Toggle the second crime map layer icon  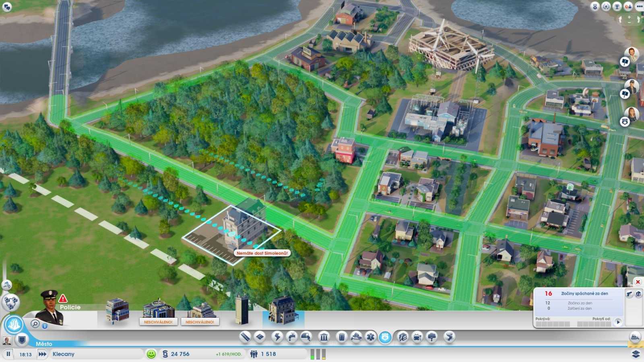pyautogui.click(x=638, y=294)
